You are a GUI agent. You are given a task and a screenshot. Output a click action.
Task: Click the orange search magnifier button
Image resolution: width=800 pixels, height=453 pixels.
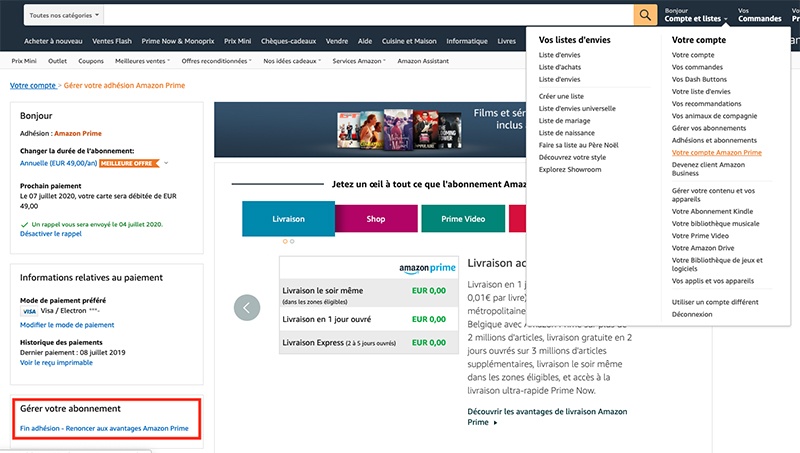646,15
